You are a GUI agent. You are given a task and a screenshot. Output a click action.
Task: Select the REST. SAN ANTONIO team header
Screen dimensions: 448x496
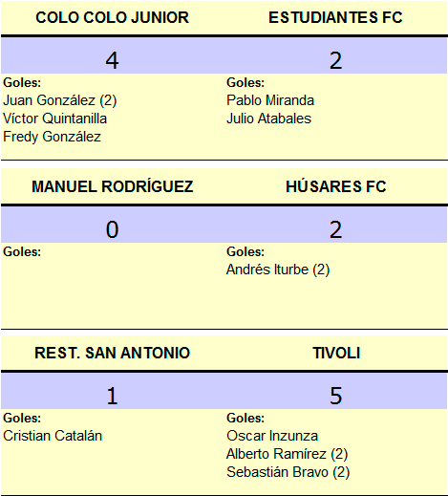tap(112, 353)
